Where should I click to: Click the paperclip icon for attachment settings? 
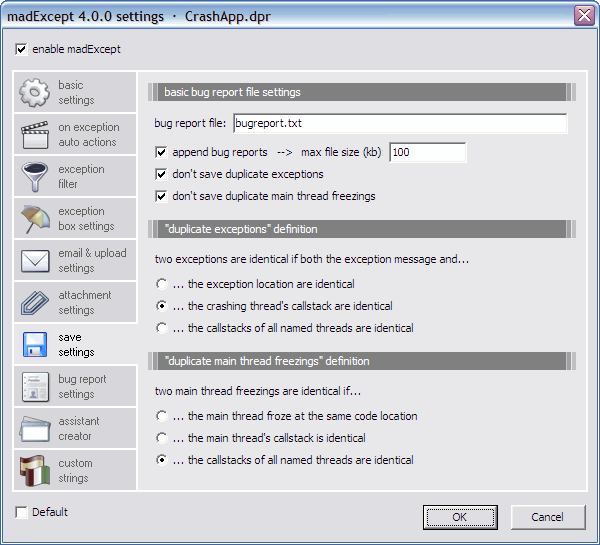(35, 303)
